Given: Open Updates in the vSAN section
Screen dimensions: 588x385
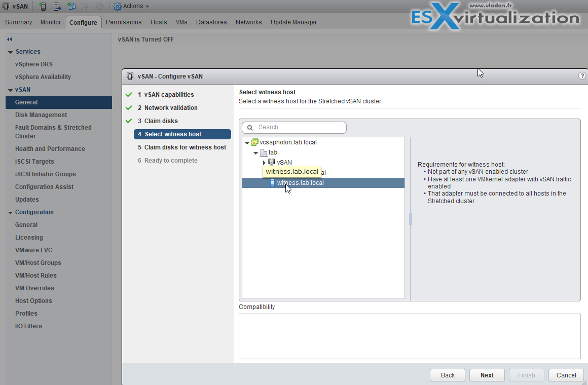Looking at the screenshot, I should point(27,200).
